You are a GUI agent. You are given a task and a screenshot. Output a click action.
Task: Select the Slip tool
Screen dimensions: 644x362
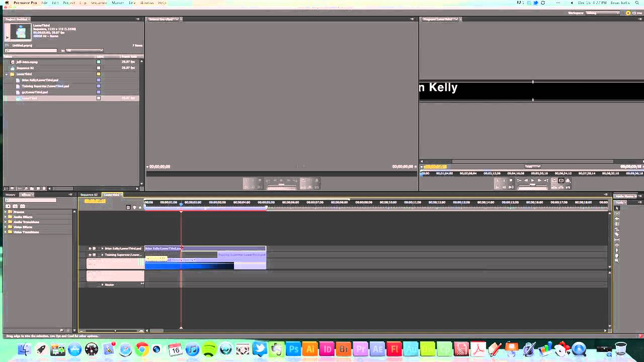(x=617, y=240)
